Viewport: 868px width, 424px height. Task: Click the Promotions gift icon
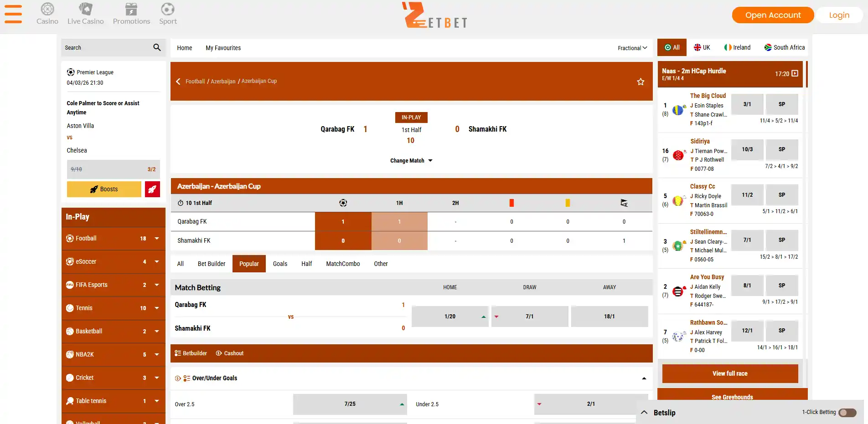tap(131, 9)
